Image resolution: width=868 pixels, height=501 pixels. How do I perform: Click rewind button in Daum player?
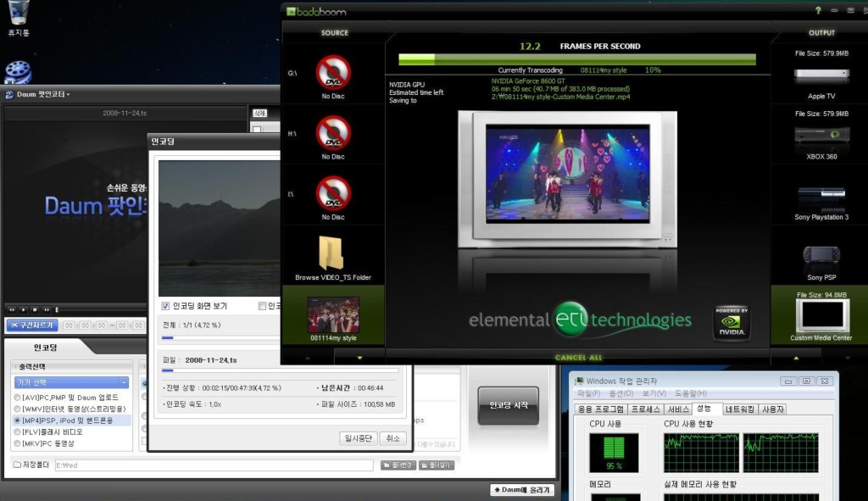[x=12, y=309]
